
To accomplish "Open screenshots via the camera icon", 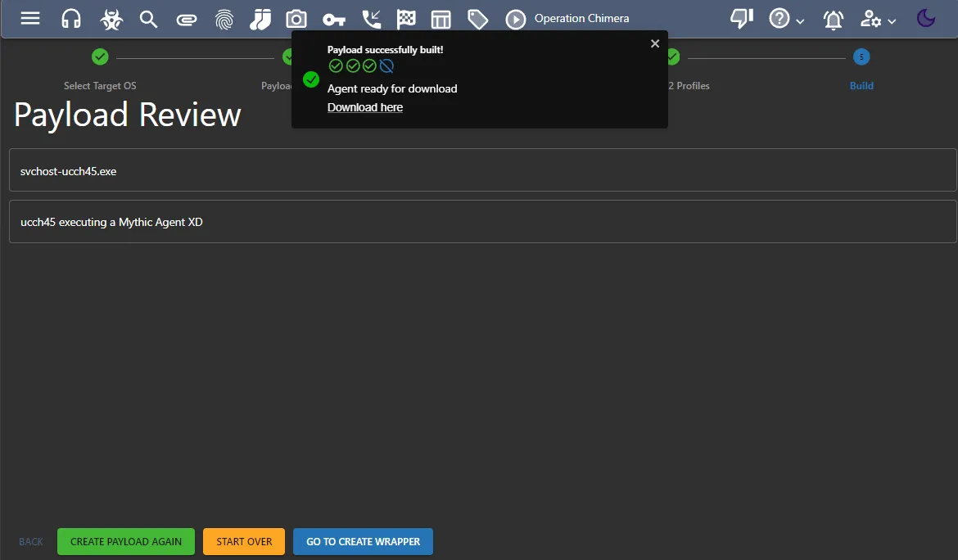I will coord(296,19).
